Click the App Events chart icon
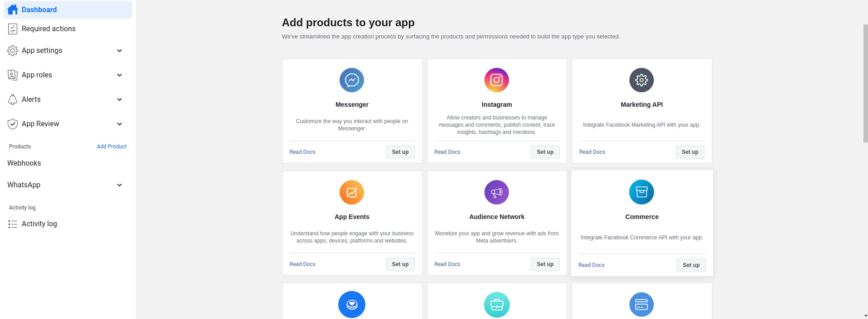The image size is (868, 319). [x=352, y=192]
